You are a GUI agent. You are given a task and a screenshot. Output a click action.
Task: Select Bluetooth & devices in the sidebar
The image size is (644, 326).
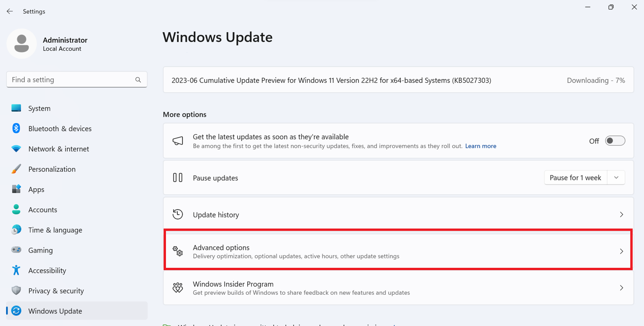point(61,128)
